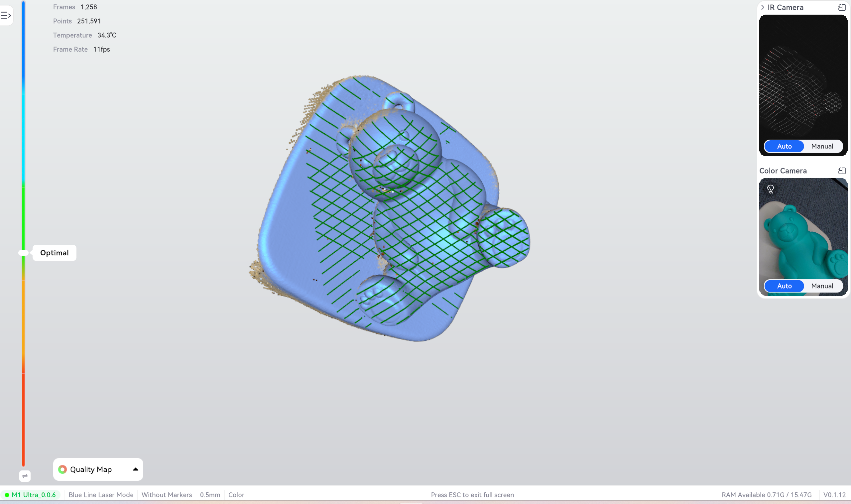Click the V0.1.12 version label
This screenshot has height=504, width=851.
pos(834,495)
